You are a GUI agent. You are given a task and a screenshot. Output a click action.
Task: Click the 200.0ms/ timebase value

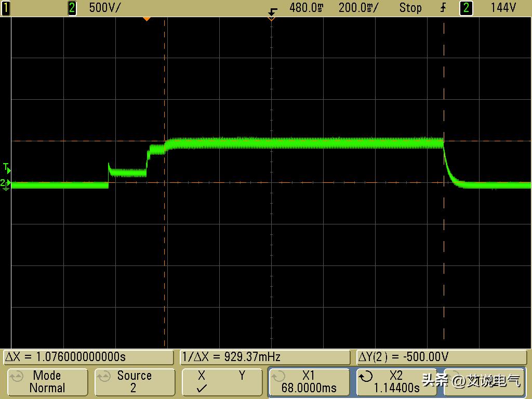[x=358, y=8]
